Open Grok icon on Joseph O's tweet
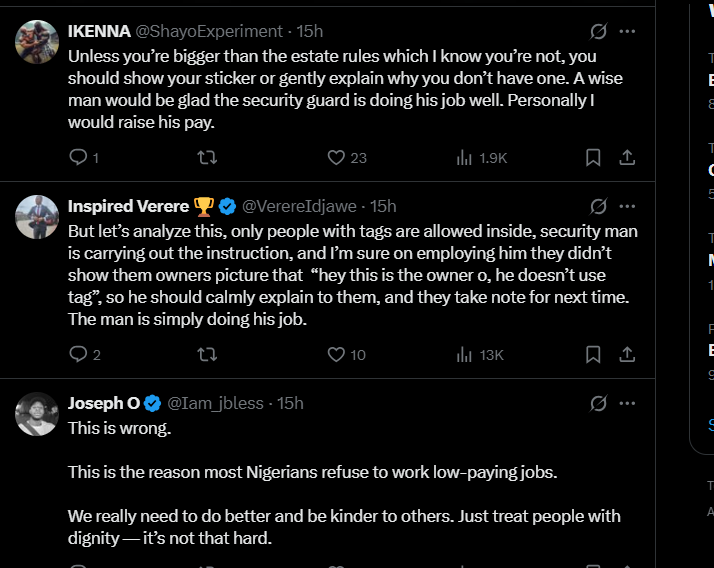This screenshot has width=714, height=568. (599, 403)
